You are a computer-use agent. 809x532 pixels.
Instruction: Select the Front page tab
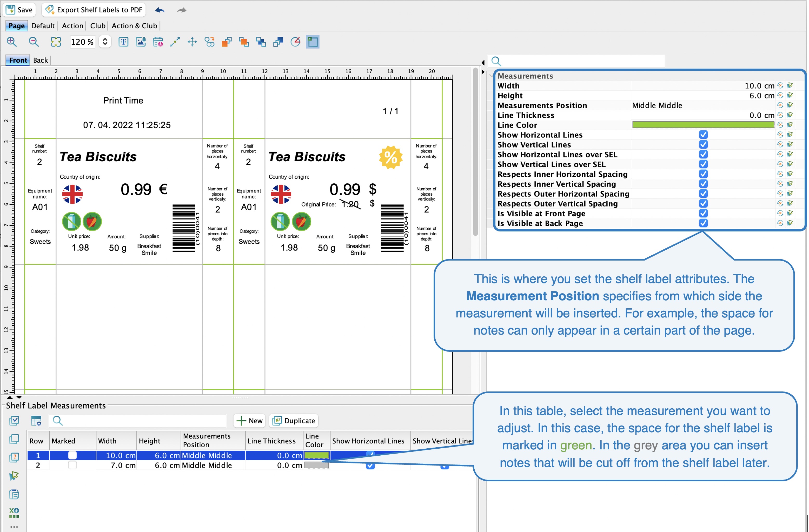pyautogui.click(x=18, y=60)
